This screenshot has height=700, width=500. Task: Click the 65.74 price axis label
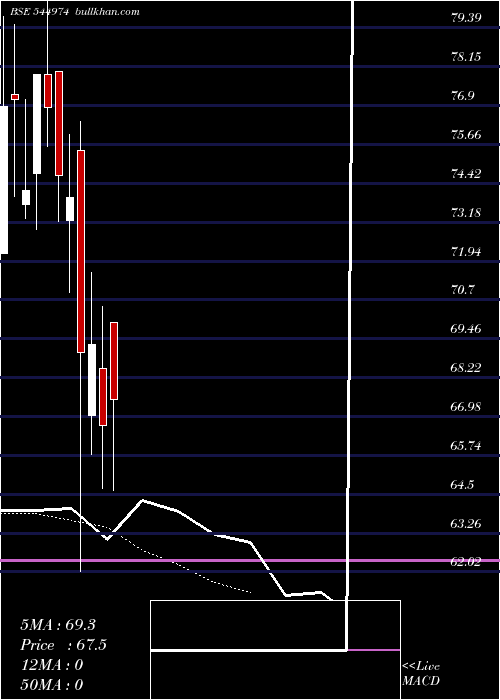466,446
